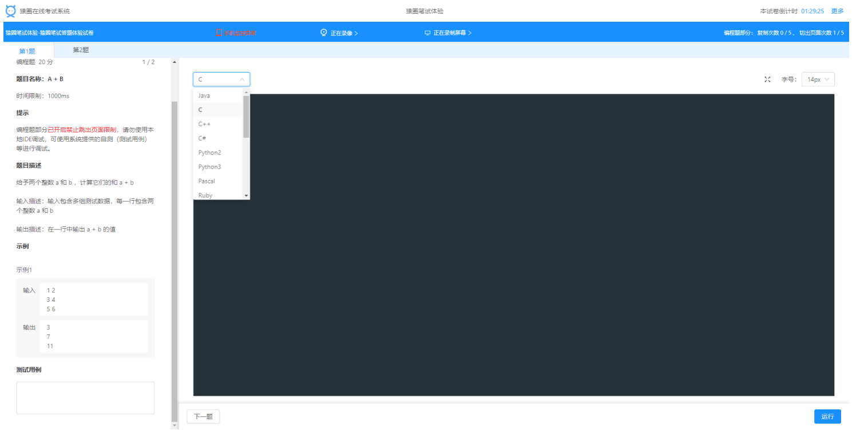Choose C++ from the language list

pos(218,124)
